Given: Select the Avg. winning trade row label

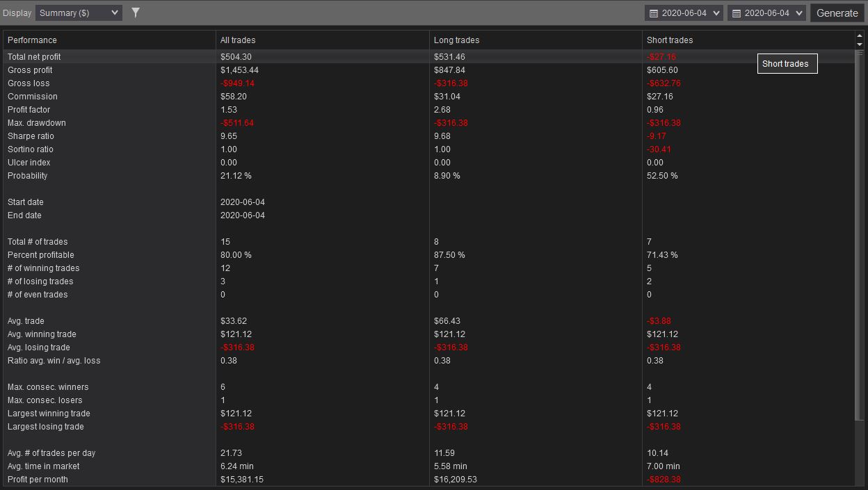Looking at the screenshot, I should tap(42, 334).
